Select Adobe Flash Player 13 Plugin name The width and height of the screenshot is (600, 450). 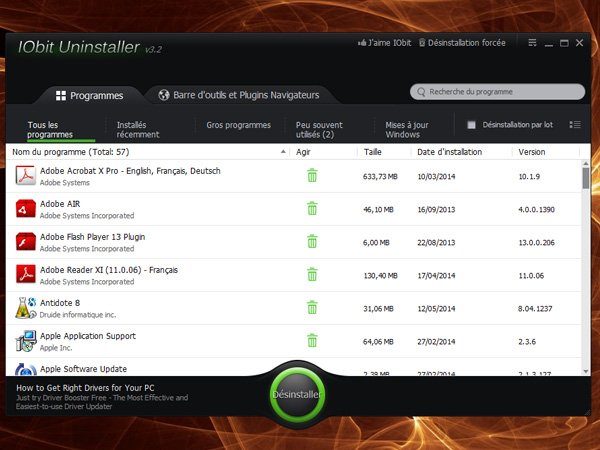(x=93, y=237)
